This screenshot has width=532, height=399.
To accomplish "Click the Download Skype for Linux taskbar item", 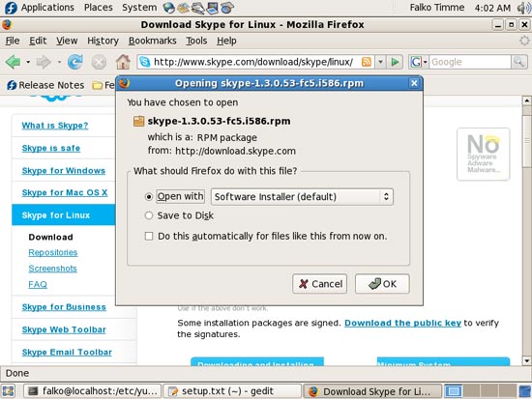I will 372,391.
